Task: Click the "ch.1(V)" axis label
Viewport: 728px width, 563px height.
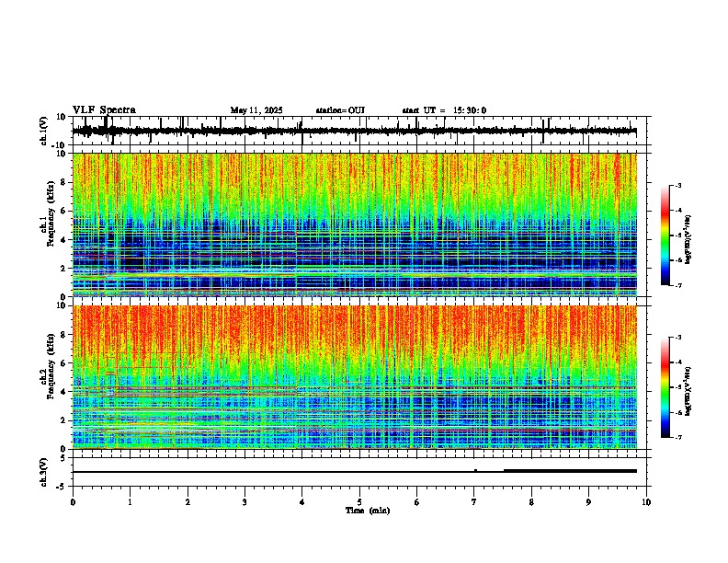Action: 44,131
